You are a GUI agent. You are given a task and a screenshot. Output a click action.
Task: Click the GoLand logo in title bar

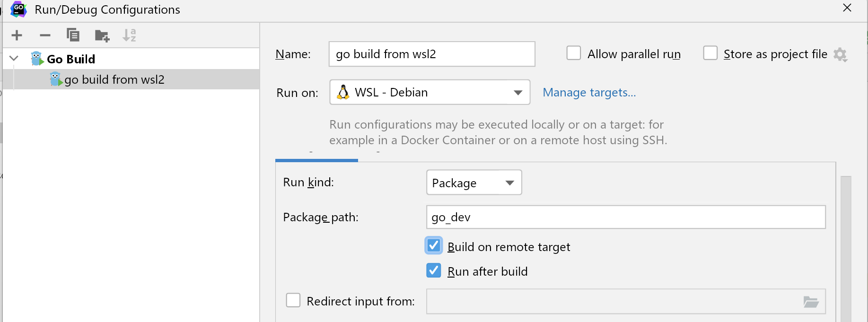tap(18, 9)
